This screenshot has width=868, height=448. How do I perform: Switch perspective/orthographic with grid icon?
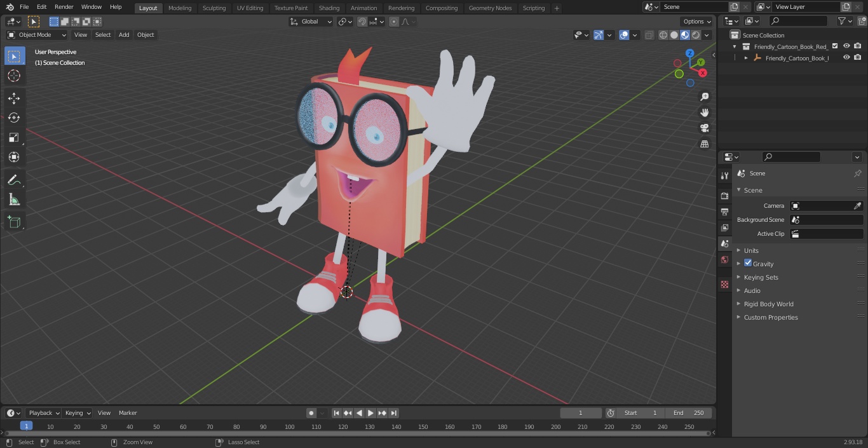pyautogui.click(x=704, y=144)
